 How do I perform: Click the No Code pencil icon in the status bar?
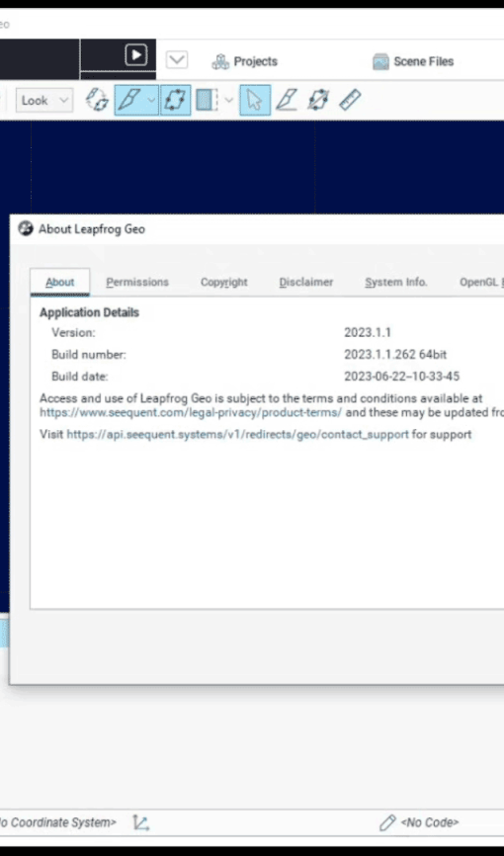pos(387,822)
